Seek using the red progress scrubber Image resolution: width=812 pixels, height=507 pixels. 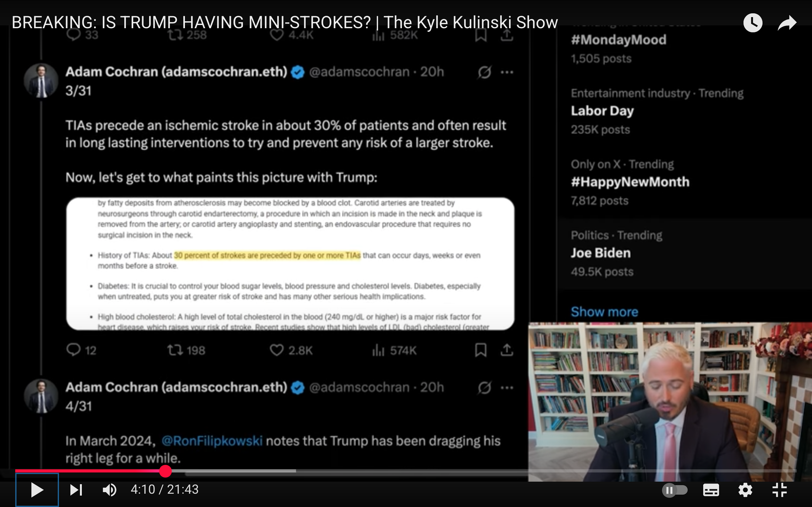(x=165, y=471)
